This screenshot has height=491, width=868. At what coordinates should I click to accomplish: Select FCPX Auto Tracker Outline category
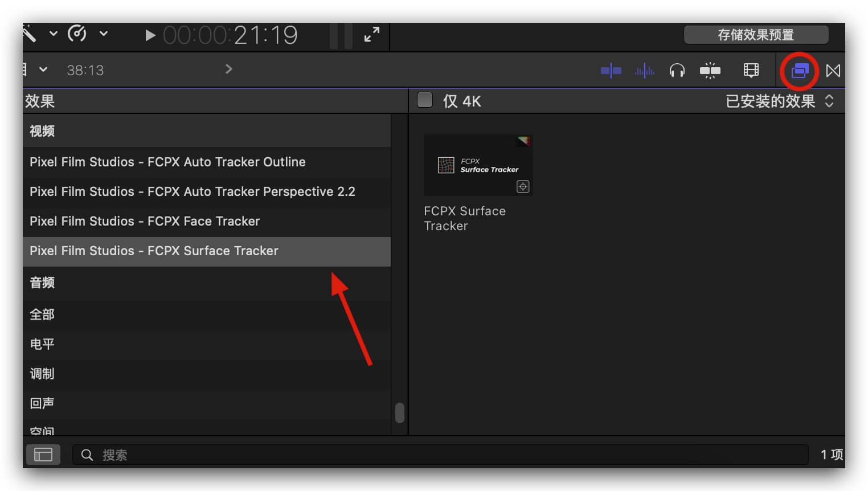pyautogui.click(x=207, y=162)
